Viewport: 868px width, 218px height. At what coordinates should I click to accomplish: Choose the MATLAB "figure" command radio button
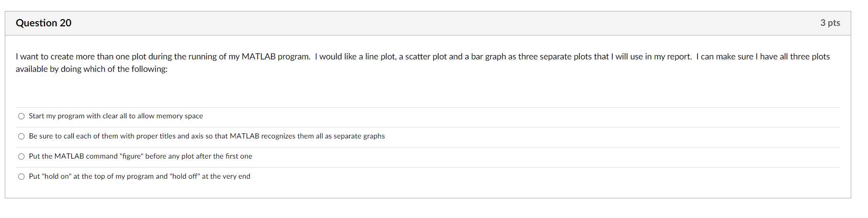click(x=21, y=156)
